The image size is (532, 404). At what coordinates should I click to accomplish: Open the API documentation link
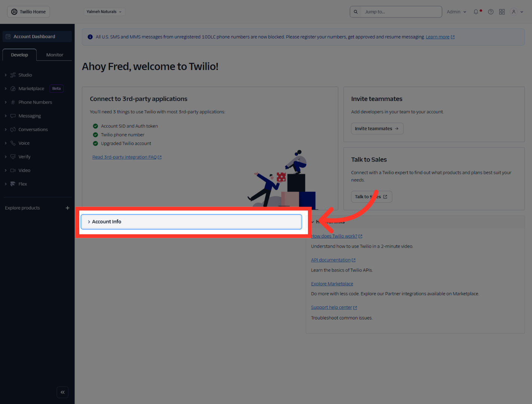tap(333, 260)
